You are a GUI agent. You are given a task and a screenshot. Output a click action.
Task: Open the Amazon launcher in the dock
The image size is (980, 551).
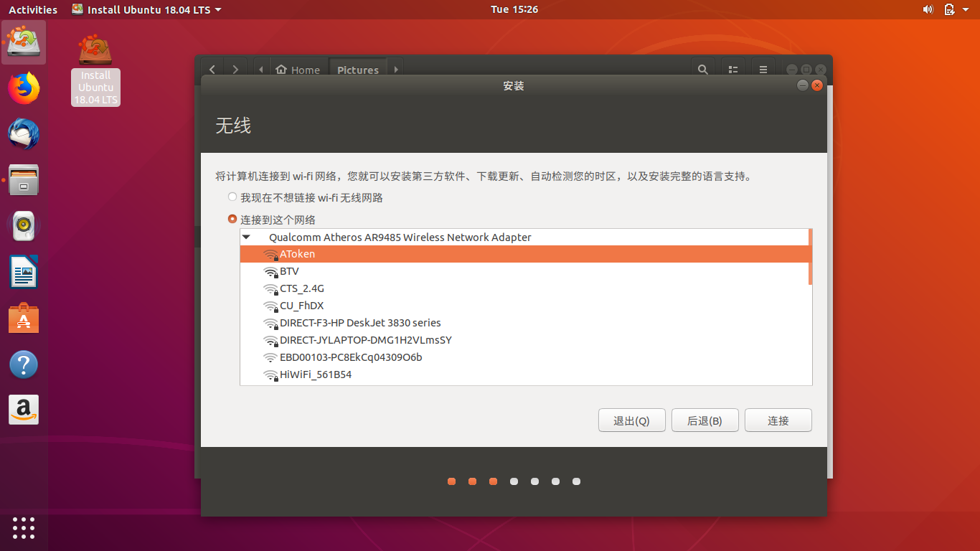click(24, 410)
